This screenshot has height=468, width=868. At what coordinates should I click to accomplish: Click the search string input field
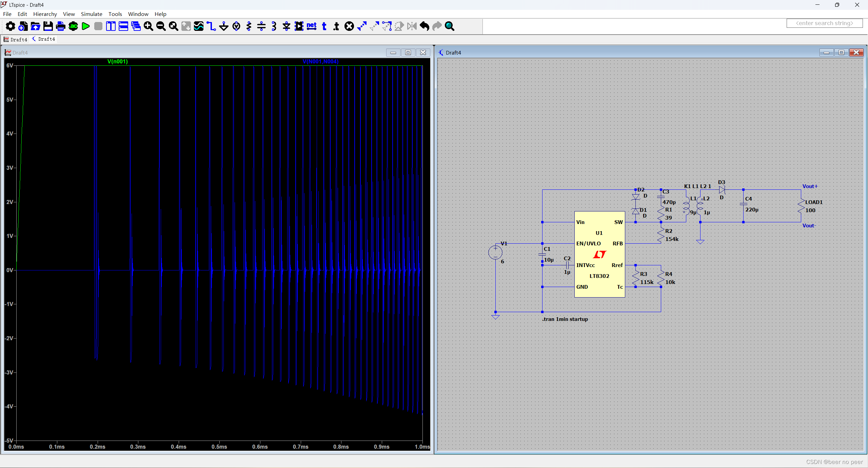tap(824, 23)
